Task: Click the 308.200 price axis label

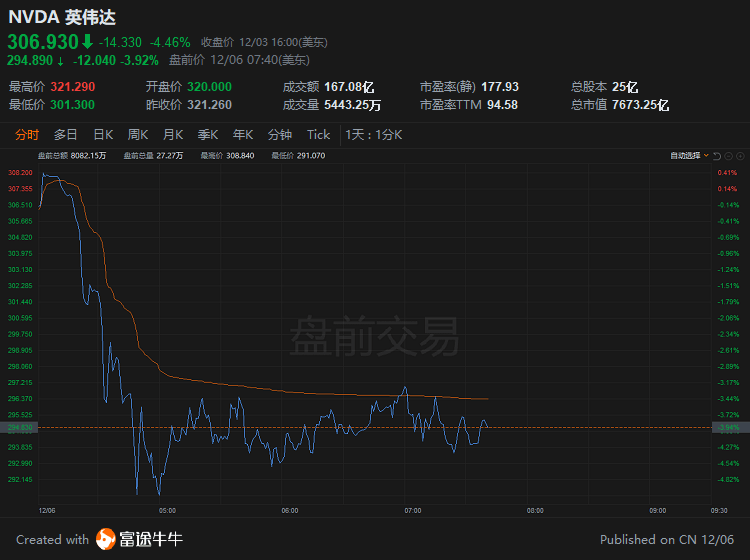Action: tap(20, 173)
